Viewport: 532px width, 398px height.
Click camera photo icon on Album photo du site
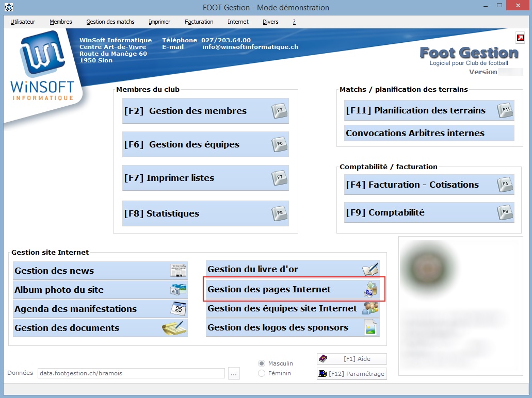(179, 290)
